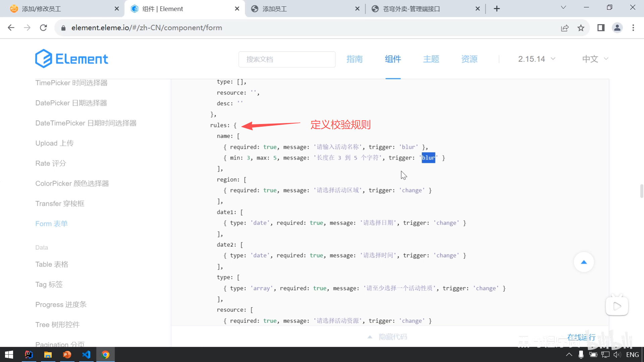This screenshot has width=644, height=362.
Task: Click the Element logo
Action: click(x=71, y=59)
